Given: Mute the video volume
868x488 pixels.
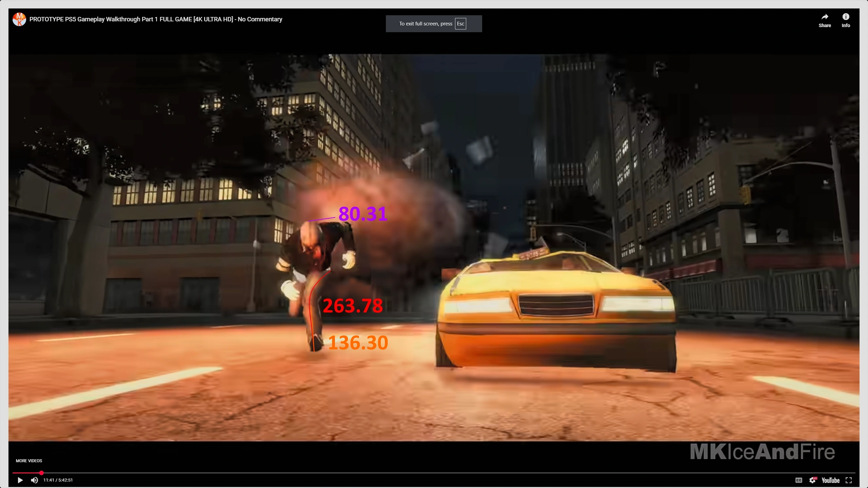Looking at the screenshot, I should [35, 480].
